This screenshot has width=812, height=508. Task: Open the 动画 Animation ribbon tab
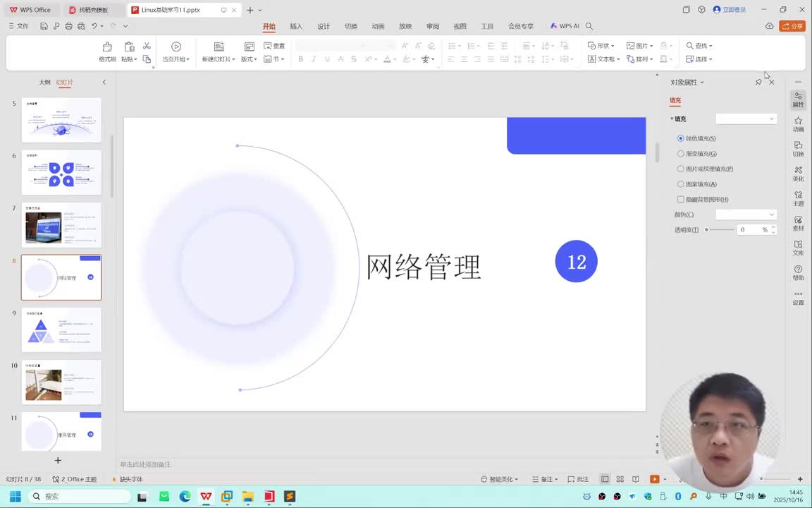pyautogui.click(x=378, y=26)
